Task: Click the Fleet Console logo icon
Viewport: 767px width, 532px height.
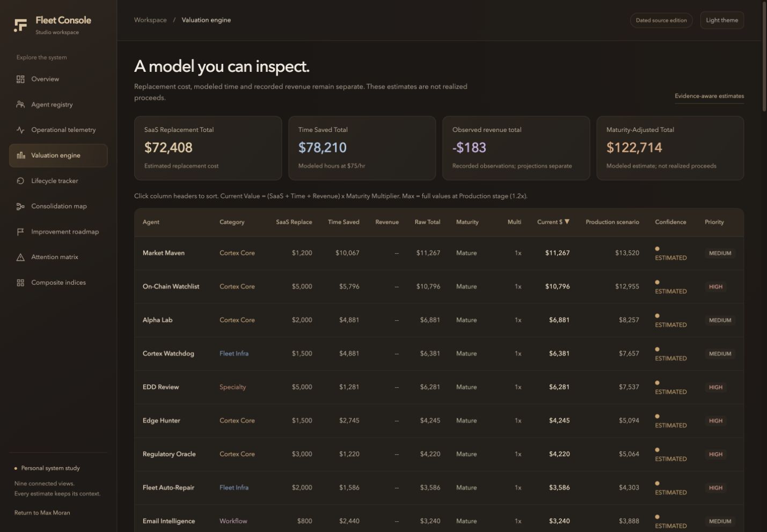Action: pos(20,25)
